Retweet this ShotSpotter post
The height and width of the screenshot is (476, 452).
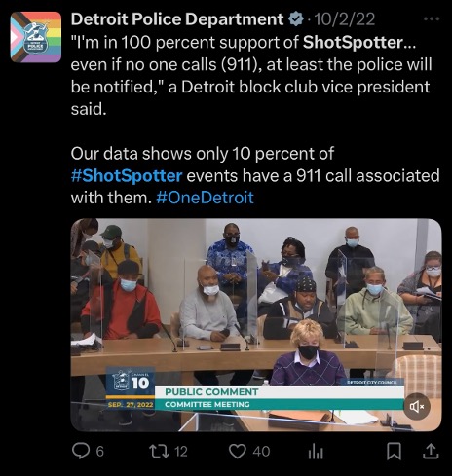159,452
